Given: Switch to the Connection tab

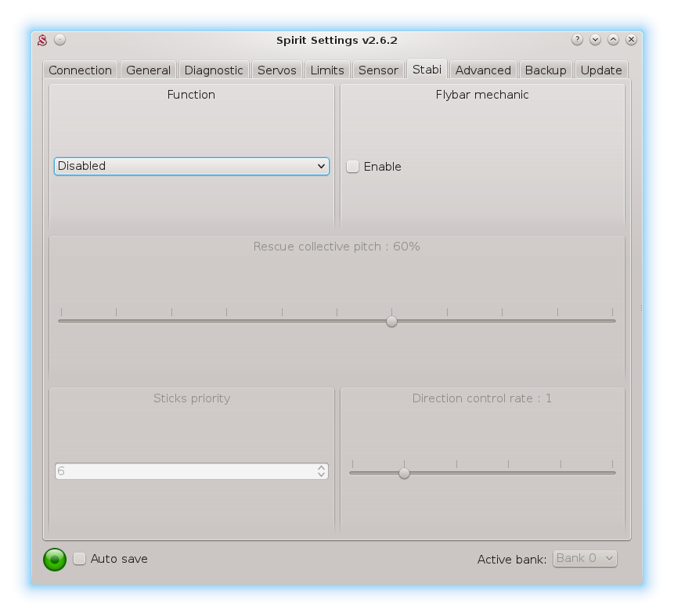Looking at the screenshot, I should 80,70.
